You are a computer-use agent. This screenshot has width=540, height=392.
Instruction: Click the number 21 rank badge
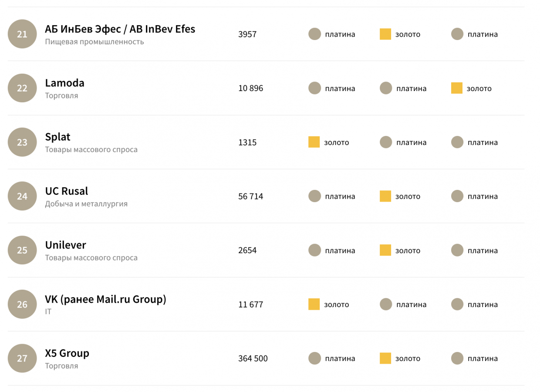pos(22,34)
